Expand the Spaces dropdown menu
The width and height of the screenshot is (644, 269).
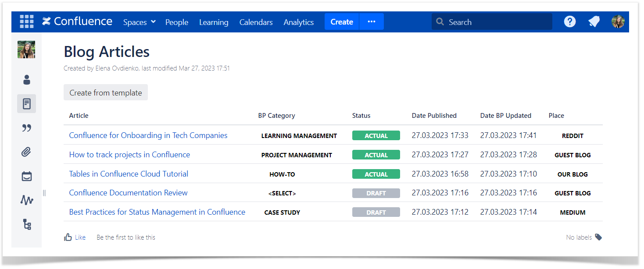140,22
